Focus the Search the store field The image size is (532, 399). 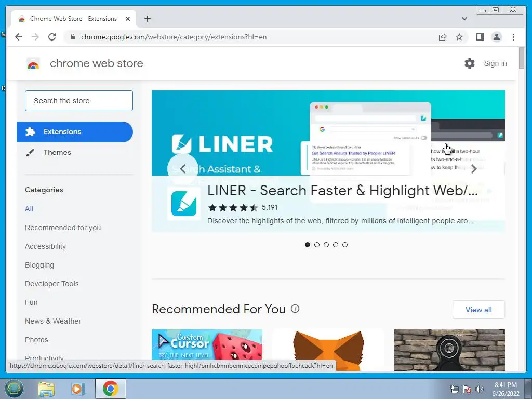tap(79, 101)
